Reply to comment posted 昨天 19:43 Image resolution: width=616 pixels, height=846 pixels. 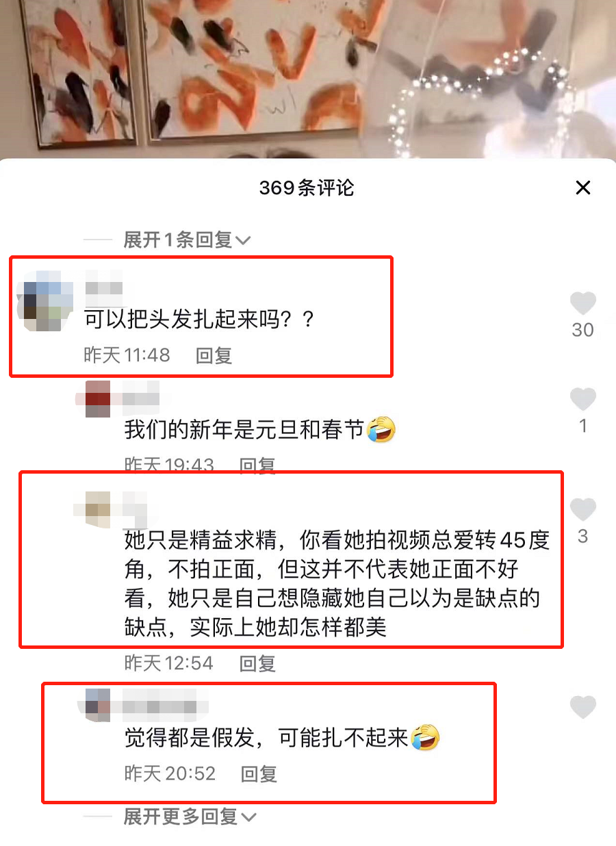click(x=257, y=465)
